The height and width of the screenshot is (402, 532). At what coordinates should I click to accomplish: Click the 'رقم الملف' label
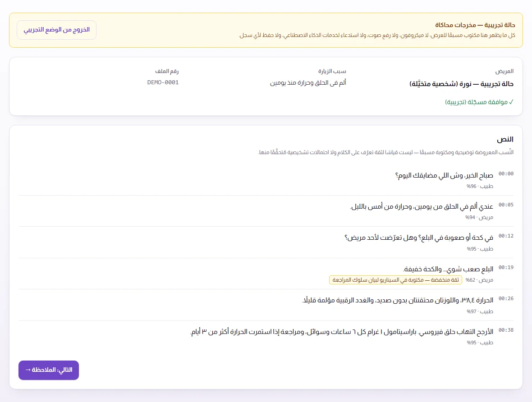(x=167, y=71)
